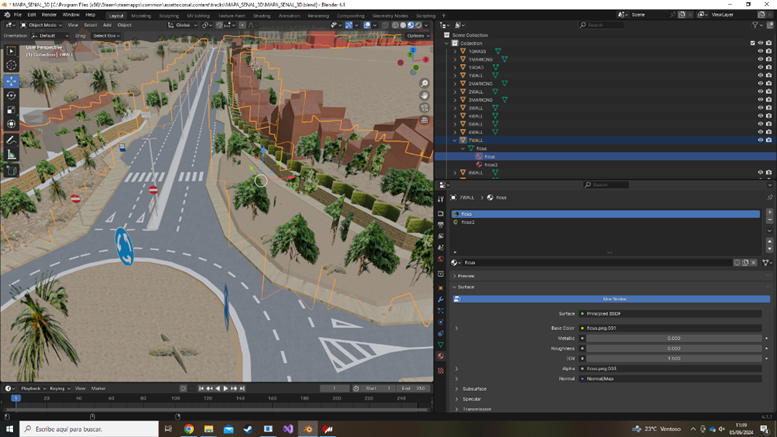
Task: Switch to the UV Editing workspace tab
Action: point(198,16)
